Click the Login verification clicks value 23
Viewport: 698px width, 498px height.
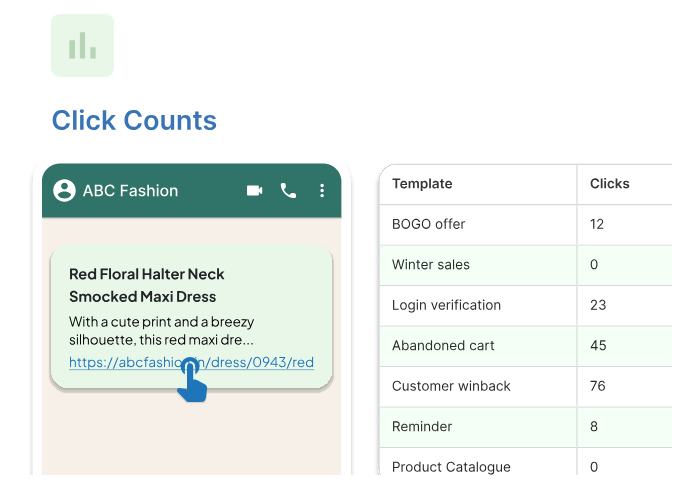(598, 305)
